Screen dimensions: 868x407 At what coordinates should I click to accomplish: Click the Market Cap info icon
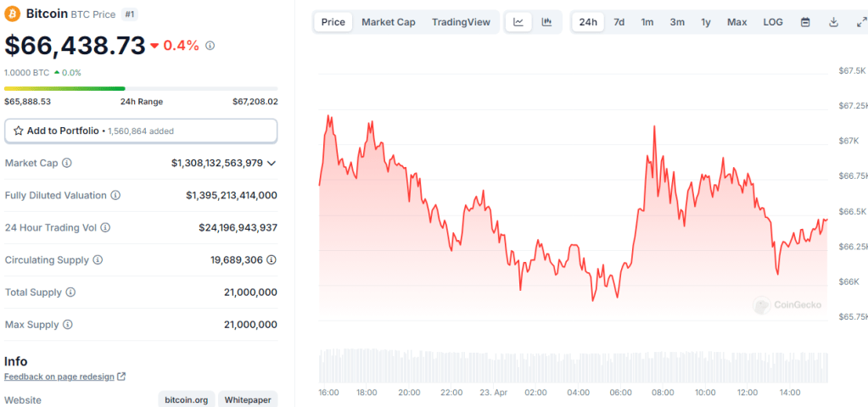click(x=67, y=163)
